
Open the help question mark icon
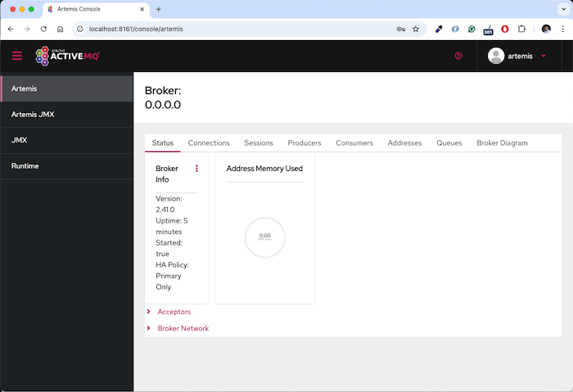tap(458, 56)
